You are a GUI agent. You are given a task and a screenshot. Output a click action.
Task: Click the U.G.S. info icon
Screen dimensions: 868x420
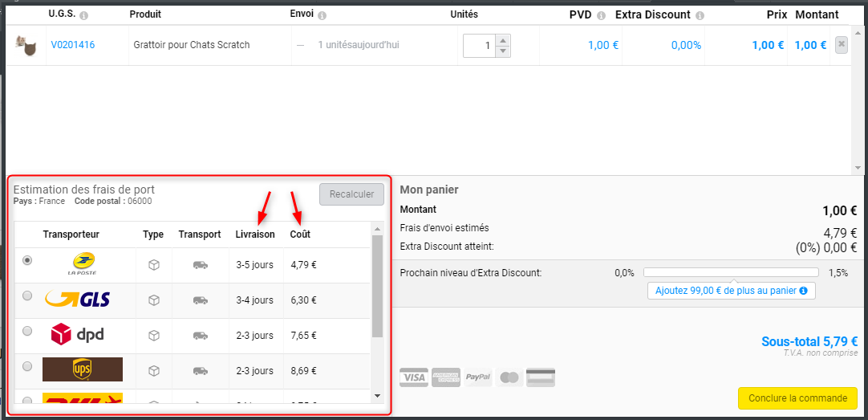tap(83, 15)
